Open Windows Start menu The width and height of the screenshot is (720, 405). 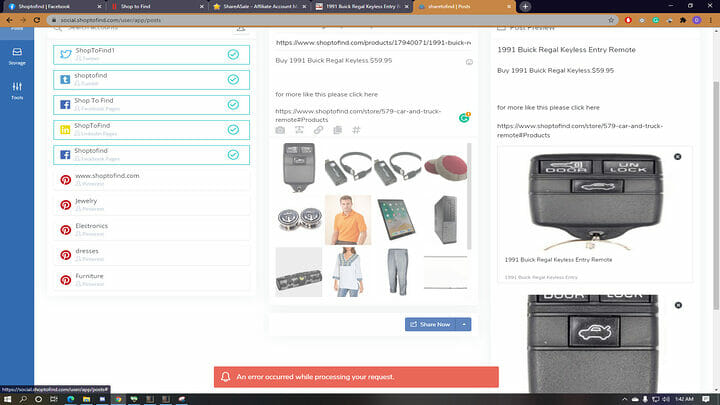(x=7, y=399)
